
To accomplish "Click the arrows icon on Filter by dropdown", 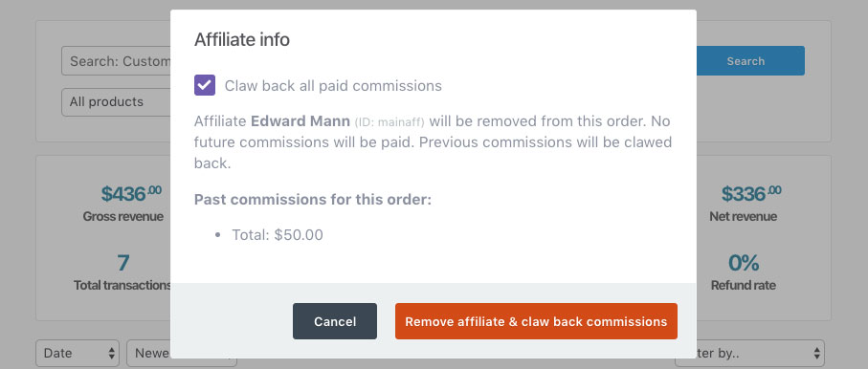I will [817, 353].
